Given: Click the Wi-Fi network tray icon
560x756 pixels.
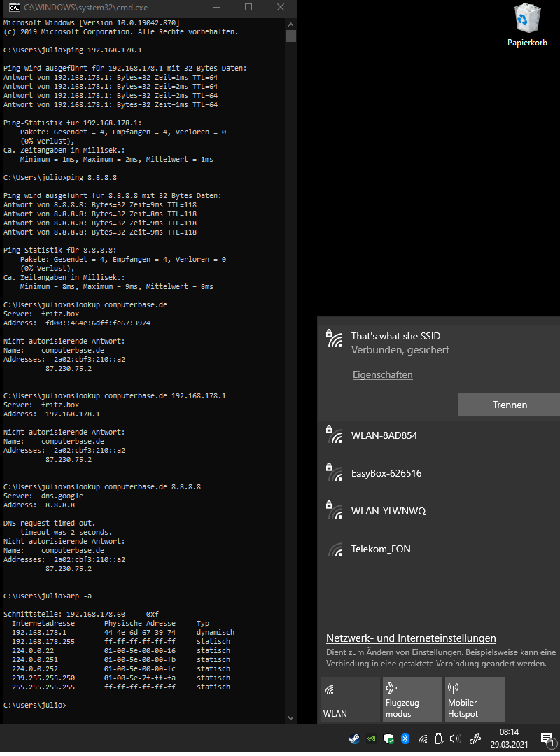Looking at the screenshot, I should [x=423, y=738].
